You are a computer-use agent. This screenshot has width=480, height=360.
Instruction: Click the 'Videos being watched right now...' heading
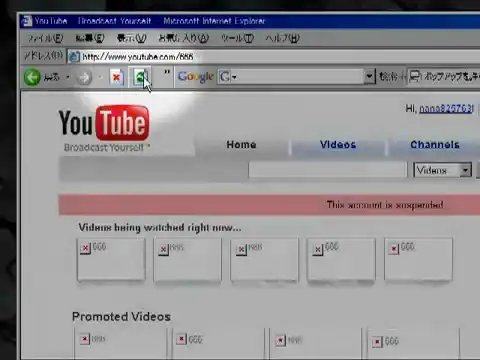[160, 228]
